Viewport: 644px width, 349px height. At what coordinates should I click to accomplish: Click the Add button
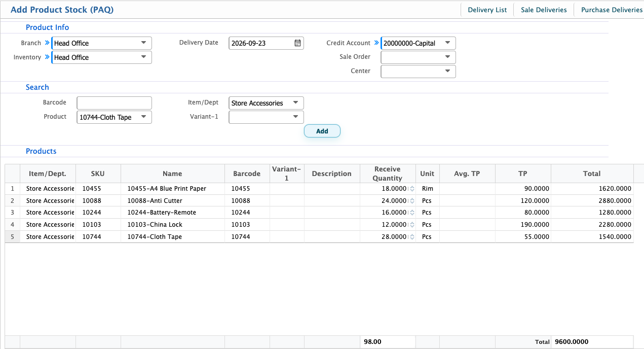[x=322, y=131]
